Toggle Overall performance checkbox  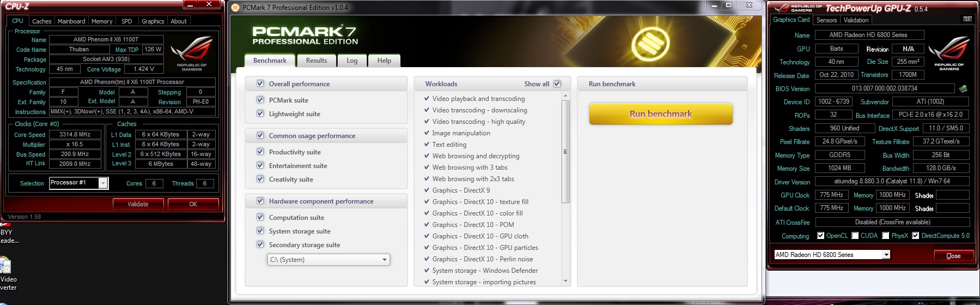click(x=260, y=83)
